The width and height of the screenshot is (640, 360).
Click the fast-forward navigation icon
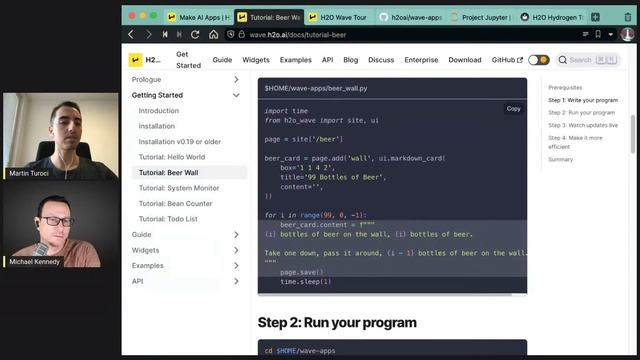tap(179, 35)
